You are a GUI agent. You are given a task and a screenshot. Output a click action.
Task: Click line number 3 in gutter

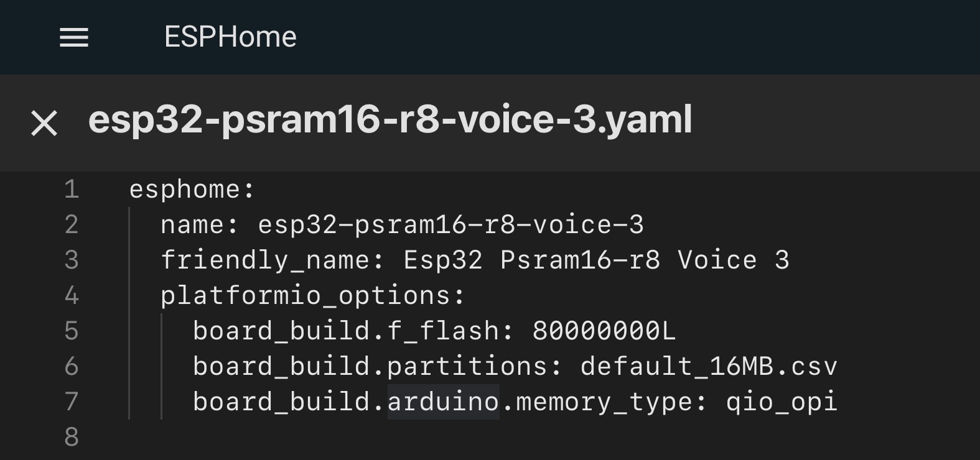[72, 260]
